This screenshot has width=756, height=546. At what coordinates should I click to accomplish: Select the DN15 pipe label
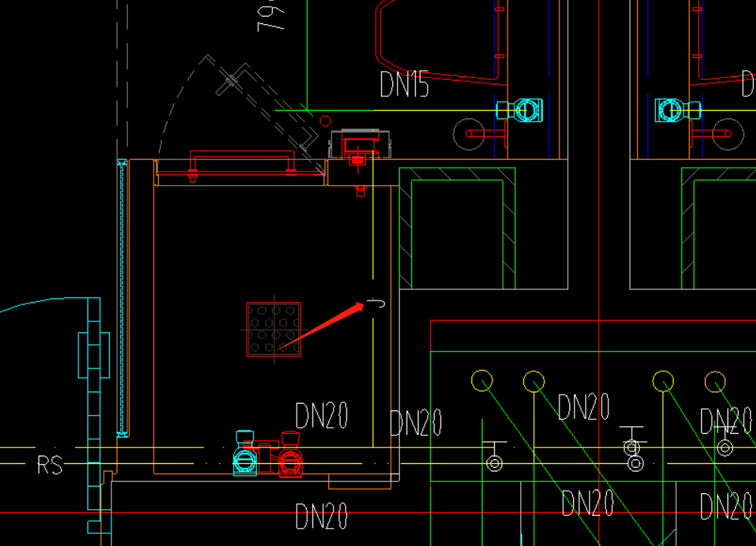(x=404, y=85)
